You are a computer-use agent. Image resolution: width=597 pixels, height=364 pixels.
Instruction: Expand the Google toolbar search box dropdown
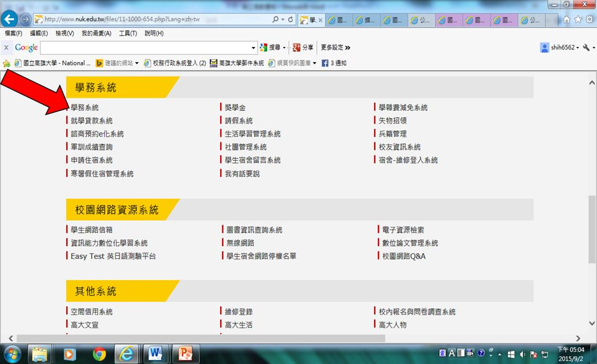[x=254, y=48]
